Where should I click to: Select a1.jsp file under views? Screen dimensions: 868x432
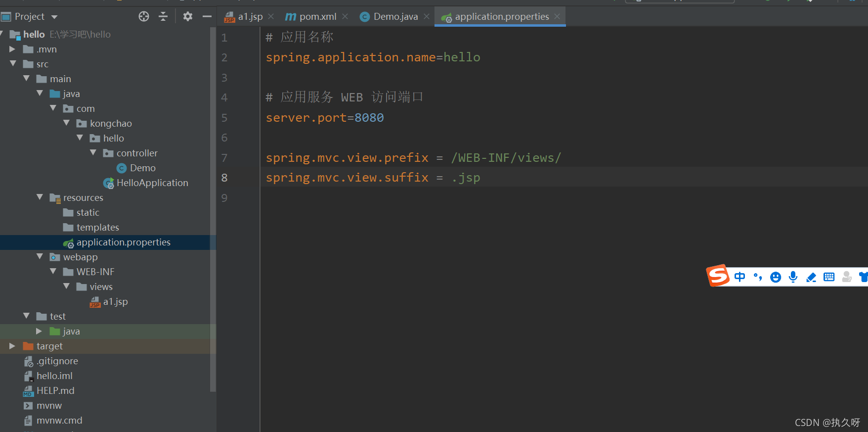click(115, 302)
